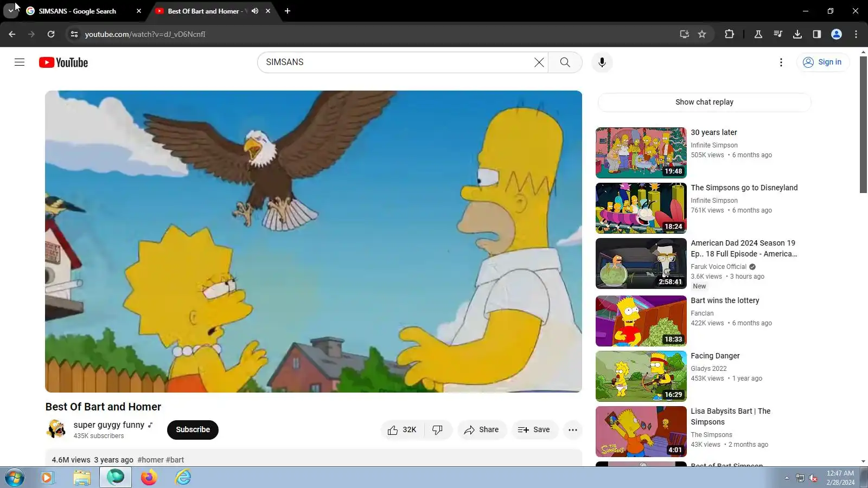The image size is (868, 488).
Task: Click the #bart hashtag
Action: click(x=175, y=460)
